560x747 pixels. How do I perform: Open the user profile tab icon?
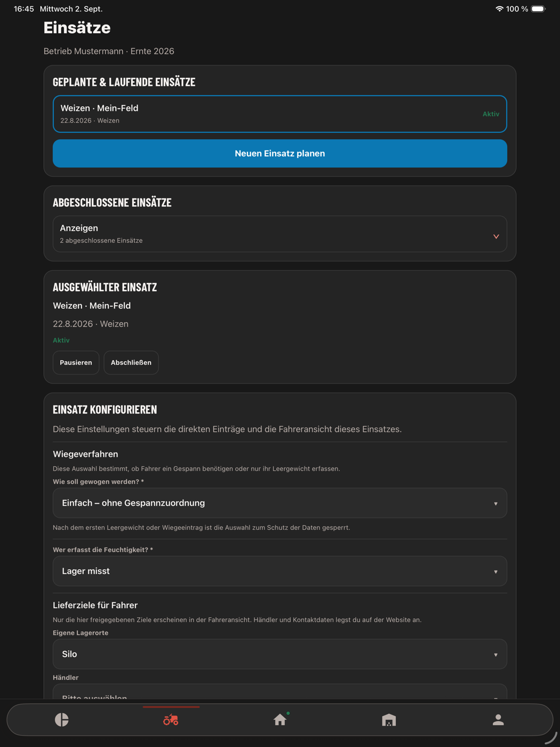pos(498,720)
